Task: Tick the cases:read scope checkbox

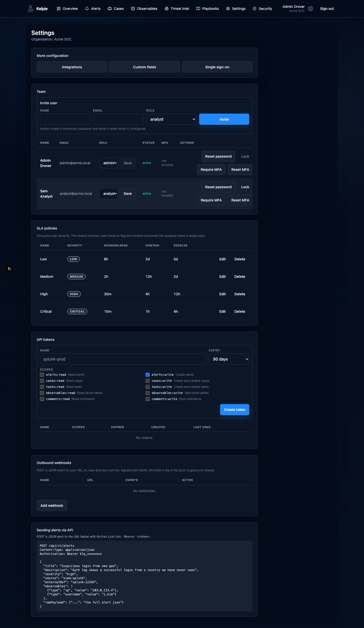Action: click(x=42, y=381)
